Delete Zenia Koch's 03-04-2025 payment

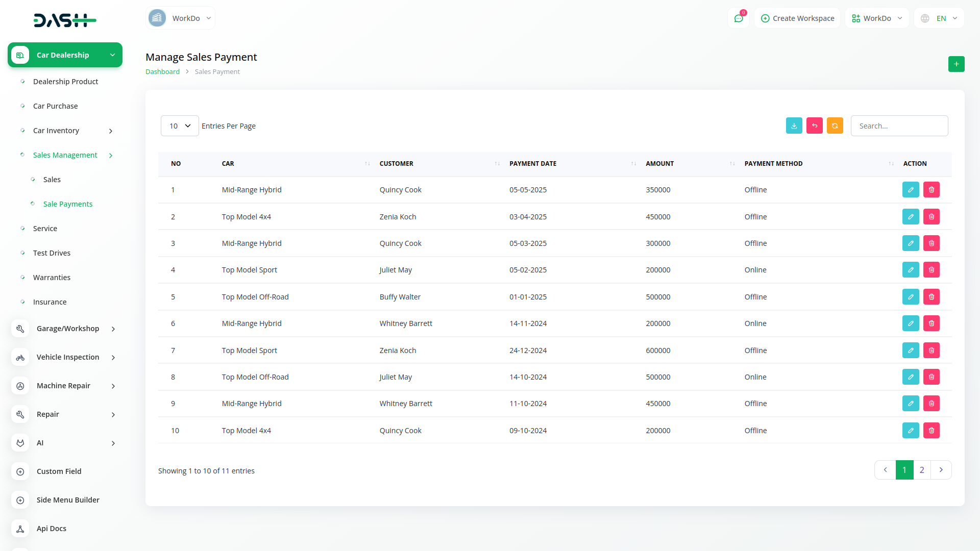point(931,217)
